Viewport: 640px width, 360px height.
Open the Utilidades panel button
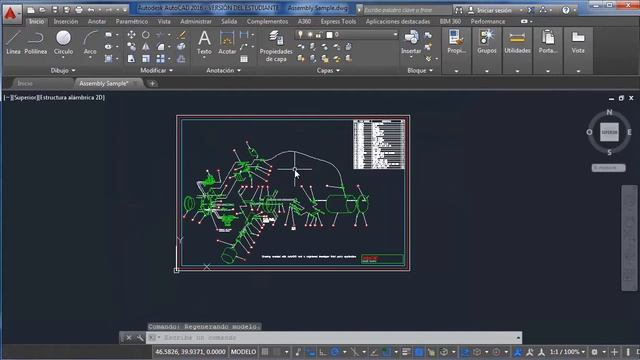[x=517, y=51]
